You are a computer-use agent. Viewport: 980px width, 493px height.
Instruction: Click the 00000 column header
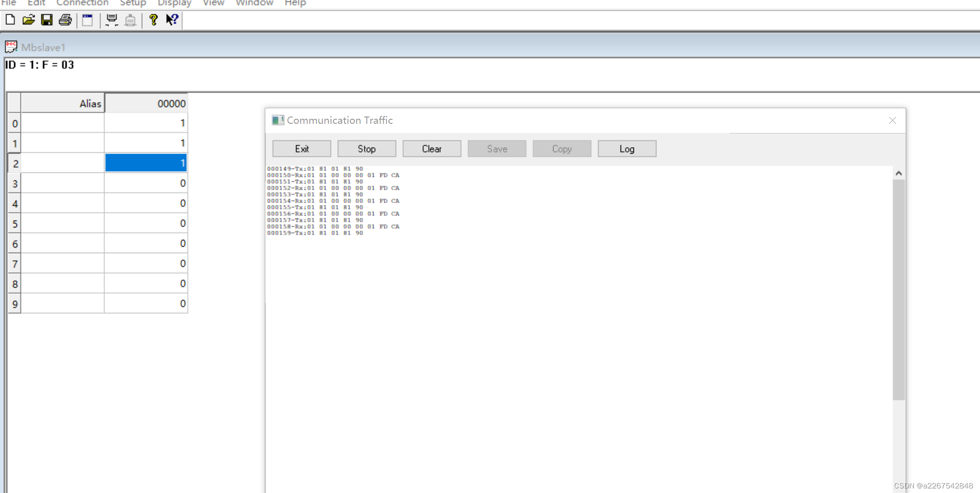pyautogui.click(x=146, y=103)
